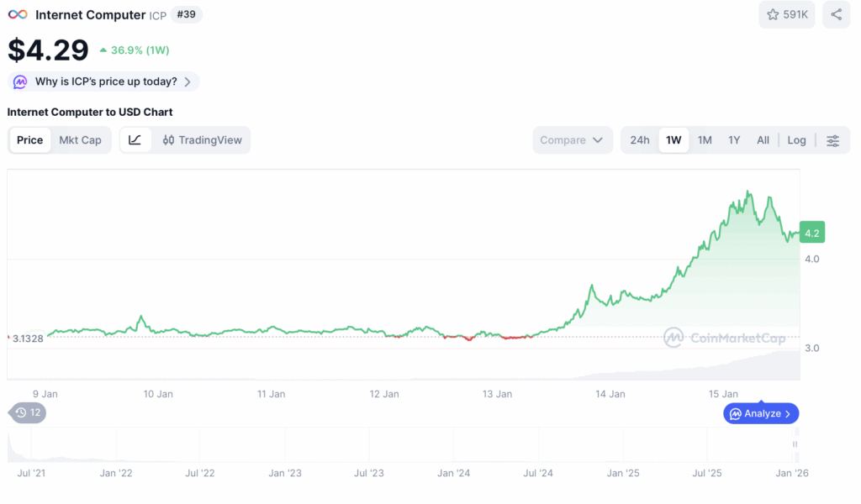Viewport: 861px width, 504px height.
Task: Click the AI icon beside price question
Action: pos(20,81)
